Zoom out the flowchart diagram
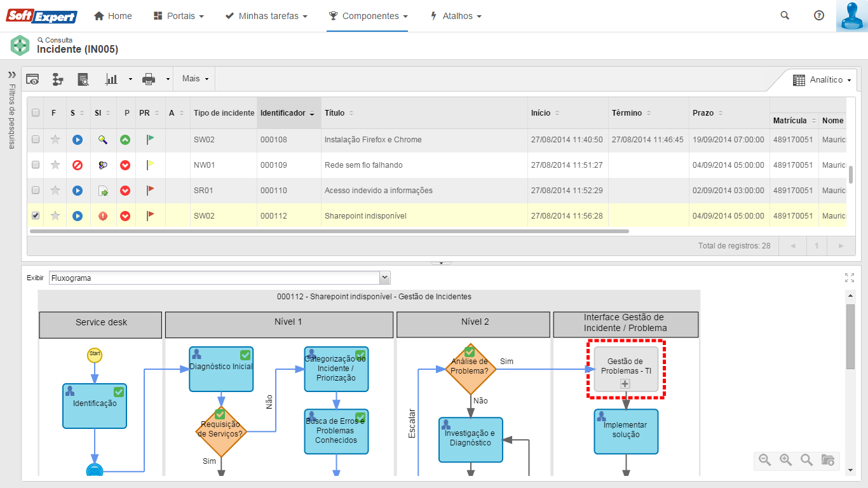Image resolution: width=868 pixels, height=488 pixels. click(765, 460)
